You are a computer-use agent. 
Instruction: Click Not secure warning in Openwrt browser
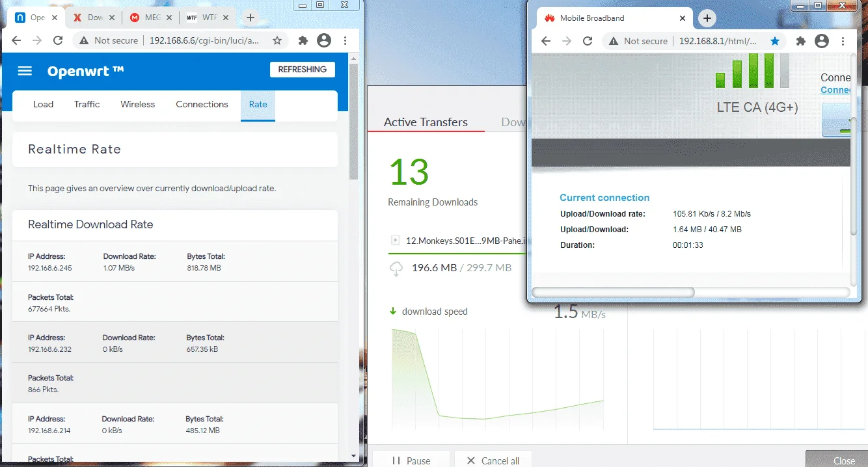pyautogui.click(x=109, y=40)
